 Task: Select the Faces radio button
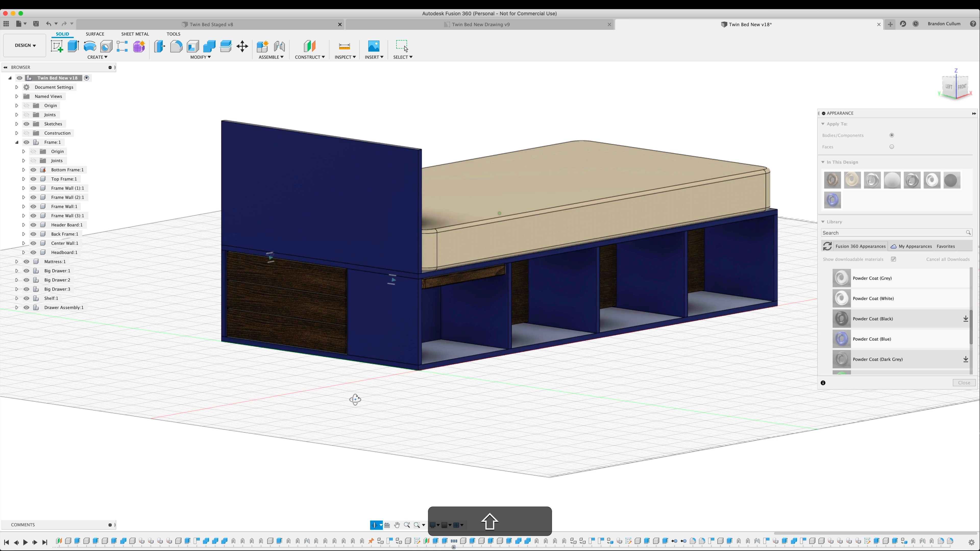[892, 147]
